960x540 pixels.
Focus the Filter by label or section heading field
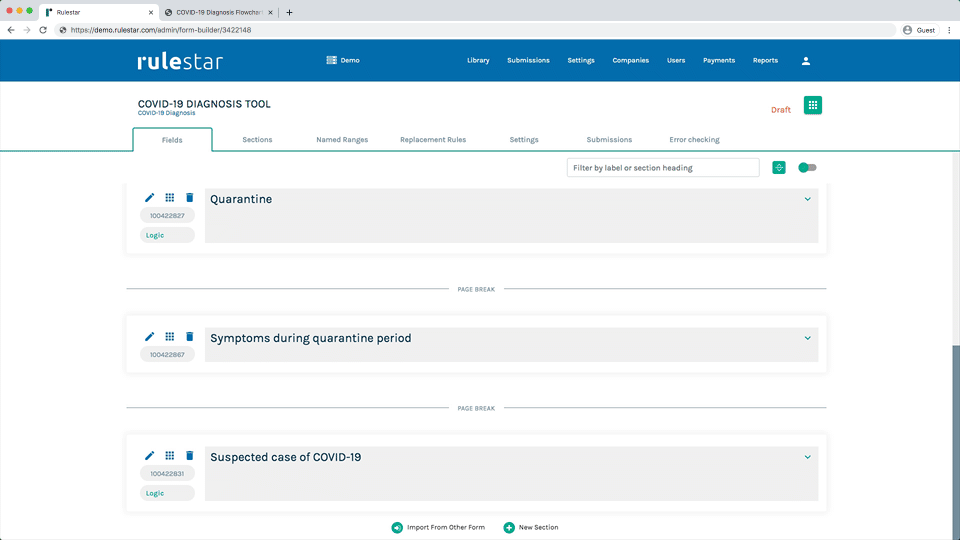pos(663,168)
